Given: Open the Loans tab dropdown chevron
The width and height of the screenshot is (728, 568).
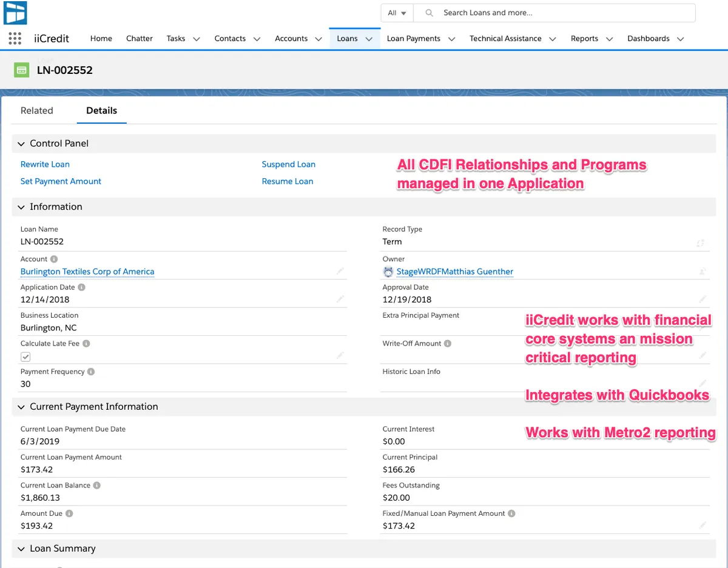Looking at the screenshot, I should click(369, 39).
